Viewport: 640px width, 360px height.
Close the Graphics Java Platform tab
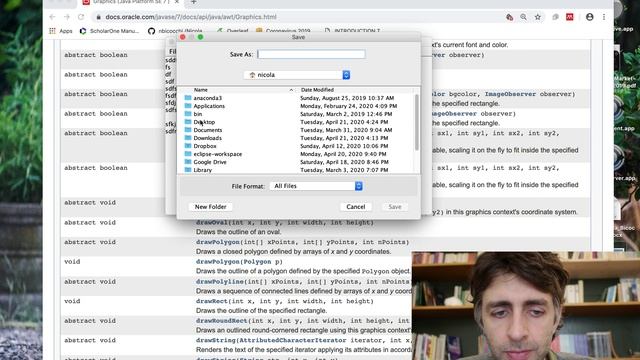click(x=176, y=2)
